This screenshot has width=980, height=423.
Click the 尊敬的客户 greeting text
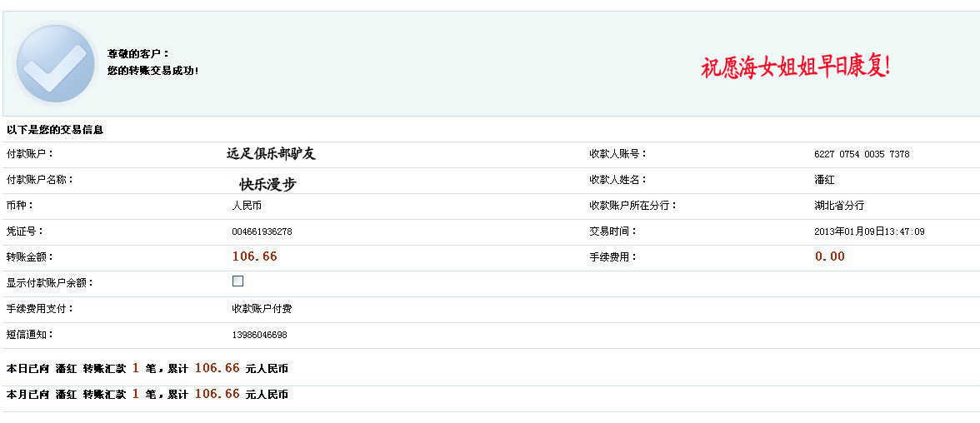[x=138, y=54]
